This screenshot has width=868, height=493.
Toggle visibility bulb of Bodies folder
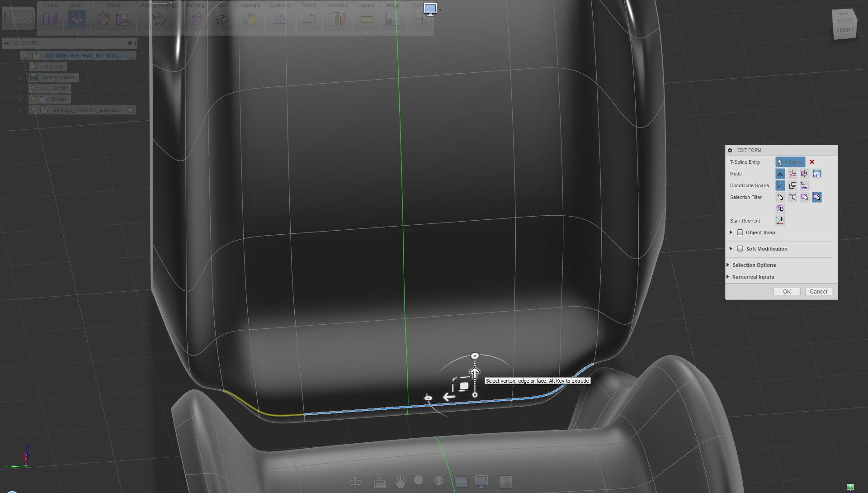click(33, 99)
